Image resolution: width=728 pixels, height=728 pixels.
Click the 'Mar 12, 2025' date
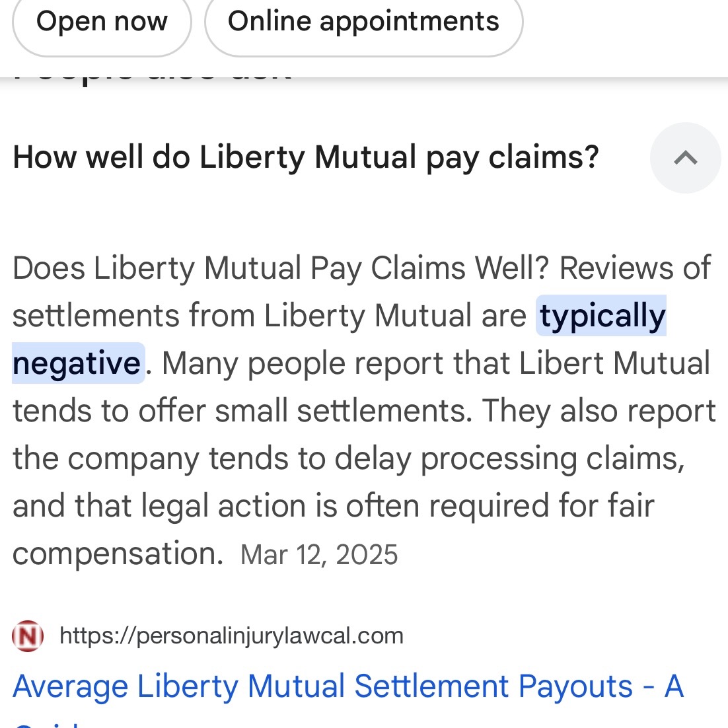[x=319, y=555]
